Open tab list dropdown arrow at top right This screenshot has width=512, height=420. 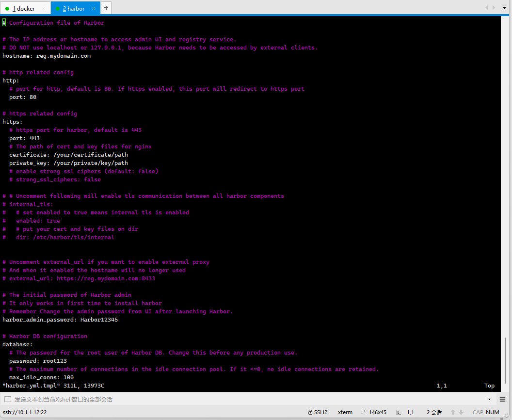point(504,7)
